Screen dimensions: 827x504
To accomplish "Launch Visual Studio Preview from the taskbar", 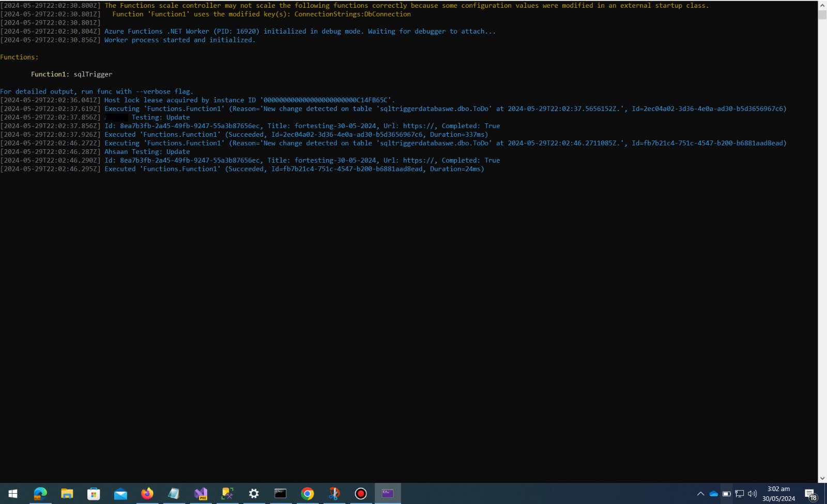I will click(201, 494).
